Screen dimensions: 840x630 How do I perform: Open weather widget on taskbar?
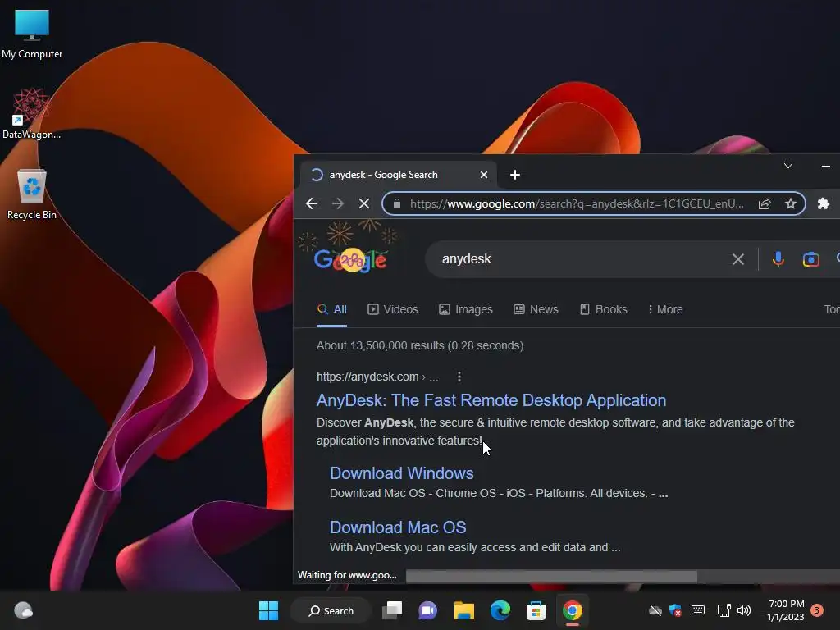click(23, 610)
